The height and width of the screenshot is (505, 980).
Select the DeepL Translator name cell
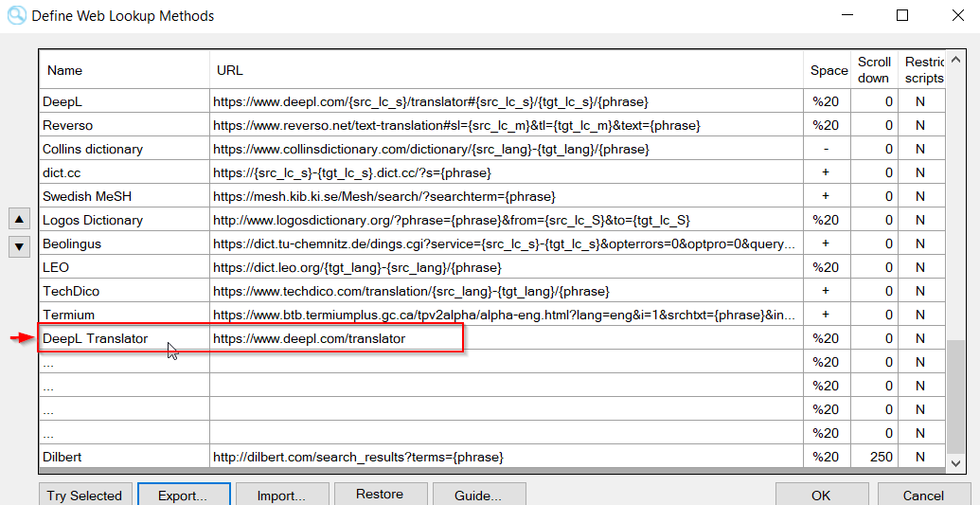pyautogui.click(x=125, y=338)
